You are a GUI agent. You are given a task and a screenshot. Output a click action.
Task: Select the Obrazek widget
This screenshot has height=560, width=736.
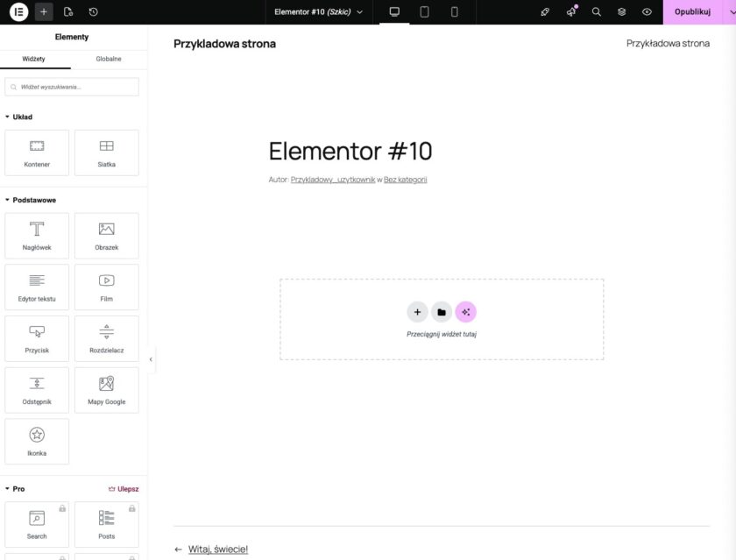(106, 235)
